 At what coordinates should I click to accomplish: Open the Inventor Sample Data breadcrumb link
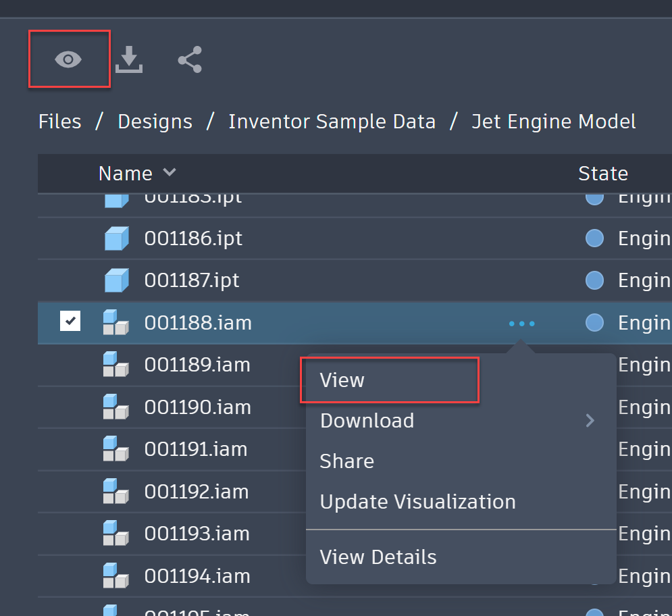pyautogui.click(x=332, y=122)
